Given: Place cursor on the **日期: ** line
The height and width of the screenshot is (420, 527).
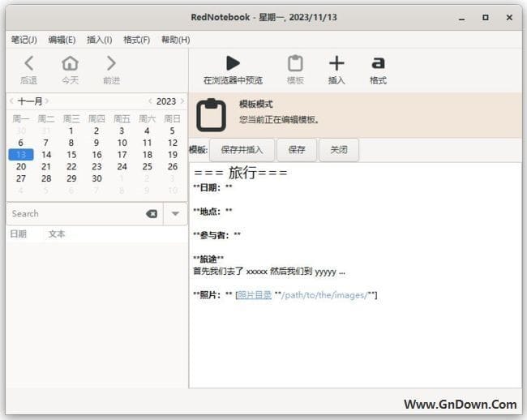Looking at the screenshot, I should coord(212,187).
